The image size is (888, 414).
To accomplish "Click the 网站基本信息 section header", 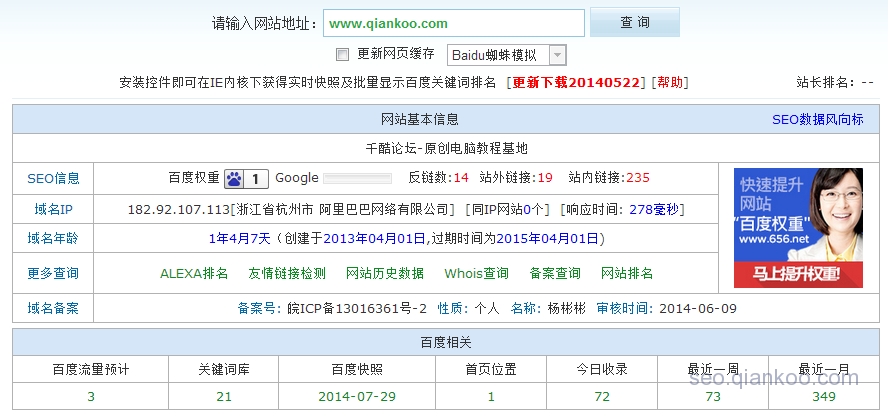I will 420,119.
